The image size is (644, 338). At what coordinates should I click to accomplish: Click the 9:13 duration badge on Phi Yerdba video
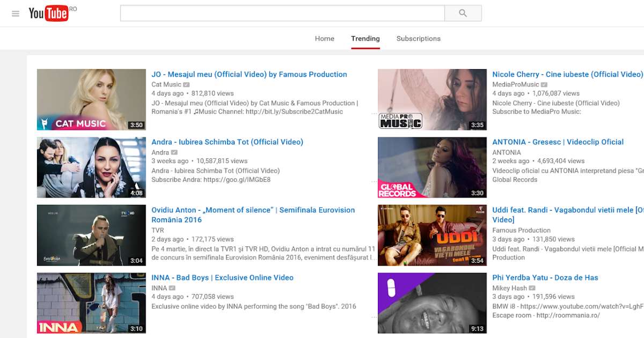click(477, 329)
